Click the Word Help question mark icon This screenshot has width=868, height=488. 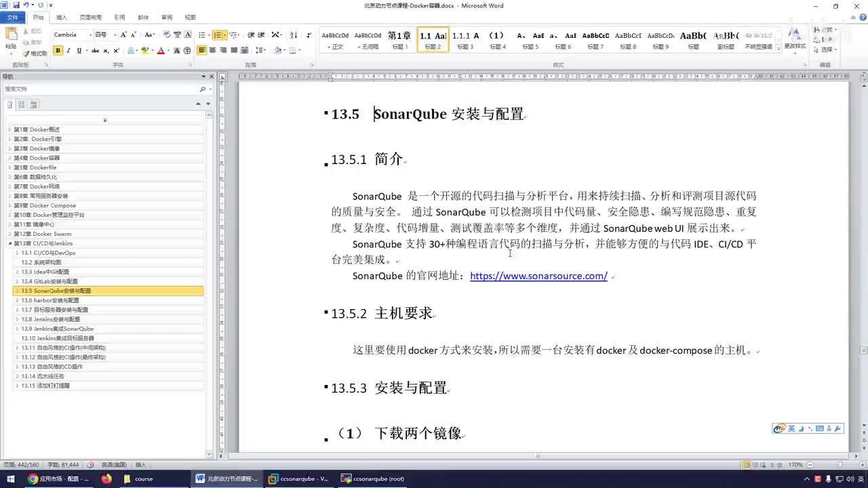click(x=862, y=17)
